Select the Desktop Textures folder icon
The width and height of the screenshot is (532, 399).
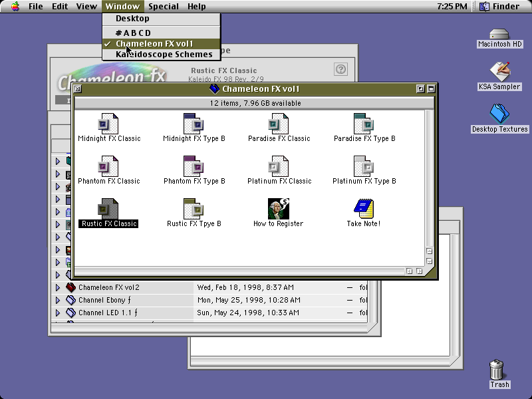pos(499,114)
